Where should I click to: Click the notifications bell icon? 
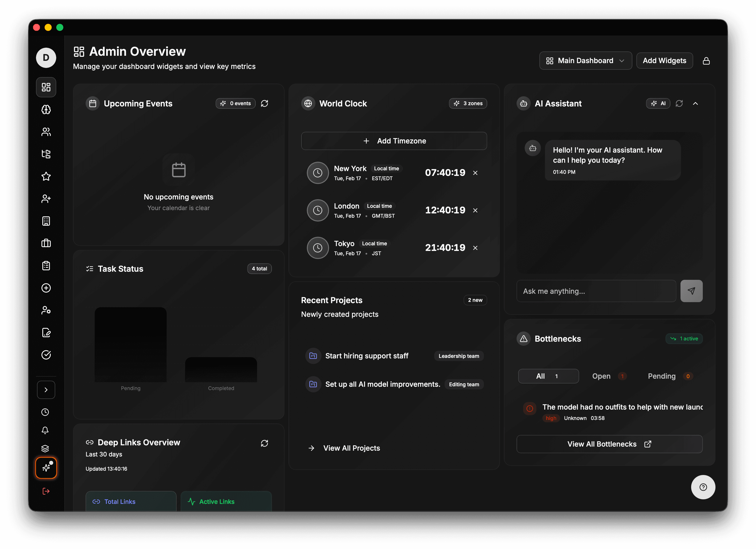[45, 430]
